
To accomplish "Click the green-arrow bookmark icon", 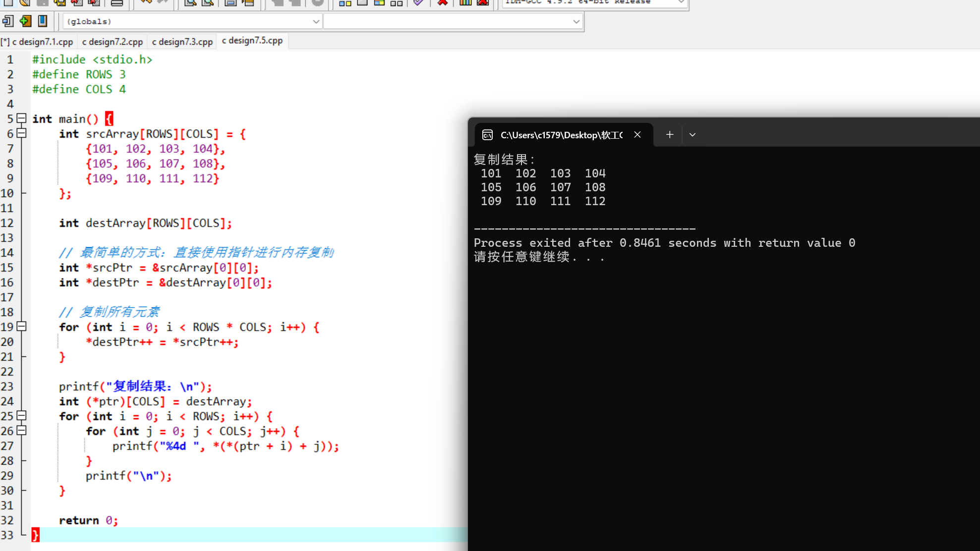I will (25, 21).
